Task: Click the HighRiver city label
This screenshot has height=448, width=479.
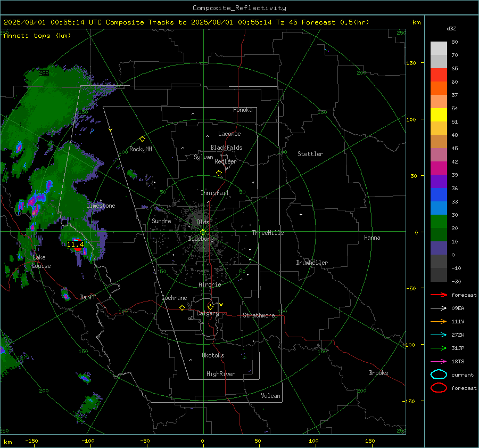Action: pos(221,374)
